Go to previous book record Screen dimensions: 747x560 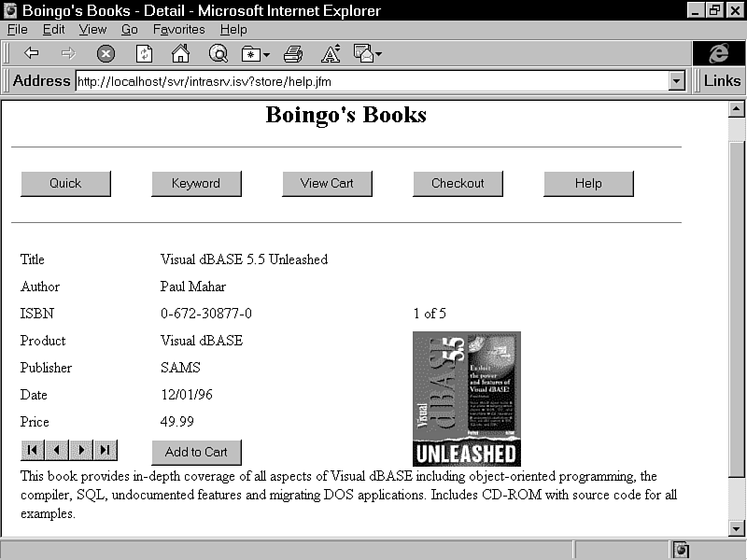click(56, 451)
